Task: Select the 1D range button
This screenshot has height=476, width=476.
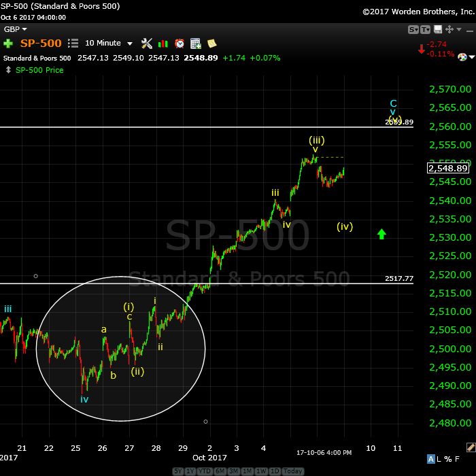Action: (275, 471)
